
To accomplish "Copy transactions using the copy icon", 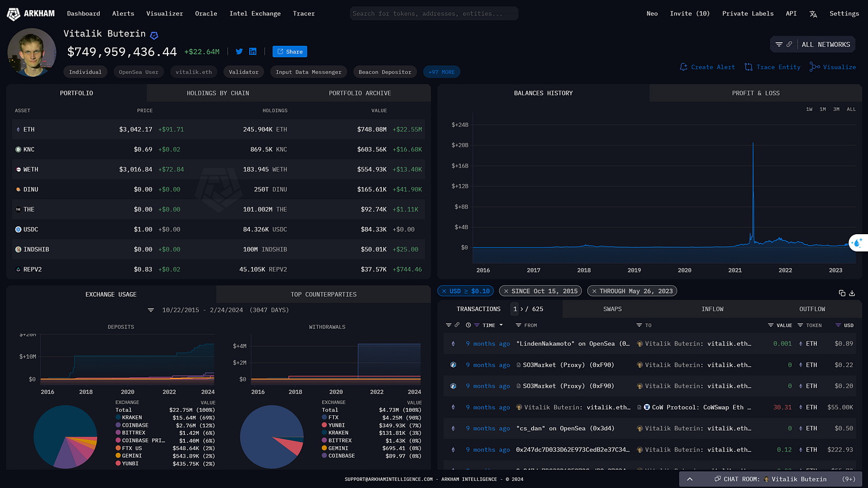I will click(842, 293).
